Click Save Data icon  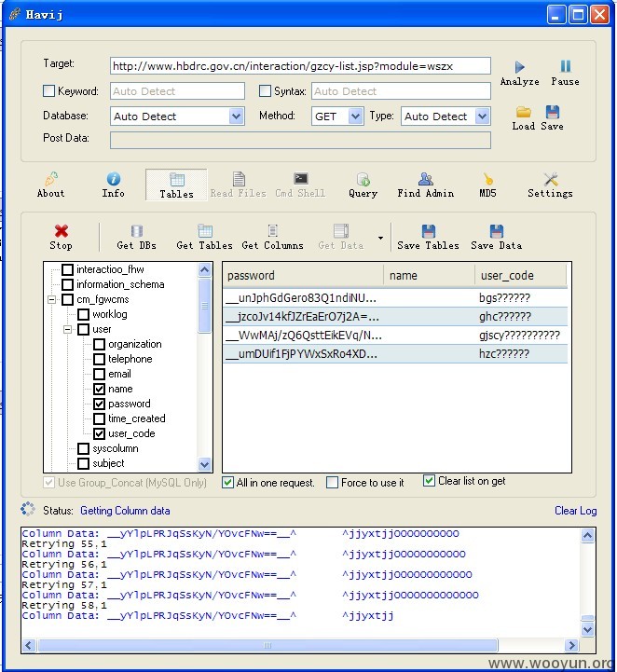pyautogui.click(x=496, y=238)
